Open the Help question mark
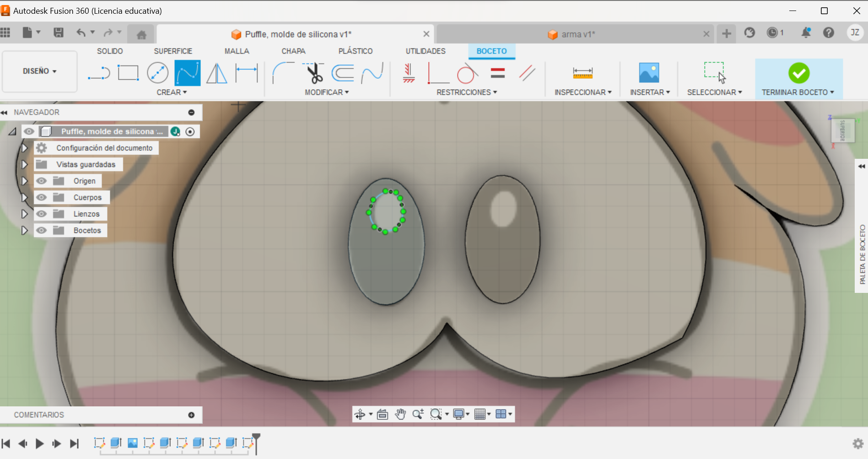This screenshot has width=868, height=459. click(x=829, y=32)
